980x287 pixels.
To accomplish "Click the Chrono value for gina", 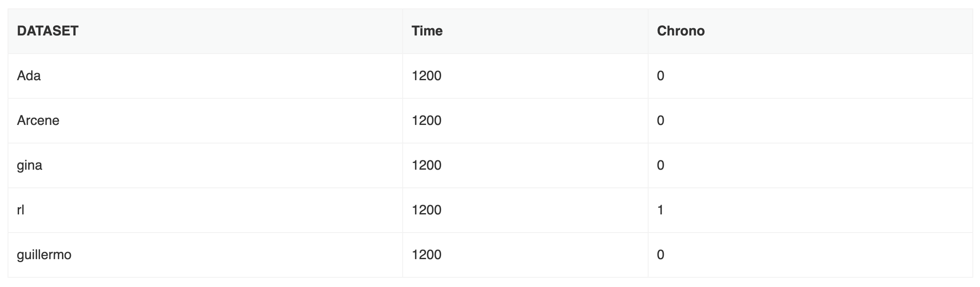I will click(660, 165).
